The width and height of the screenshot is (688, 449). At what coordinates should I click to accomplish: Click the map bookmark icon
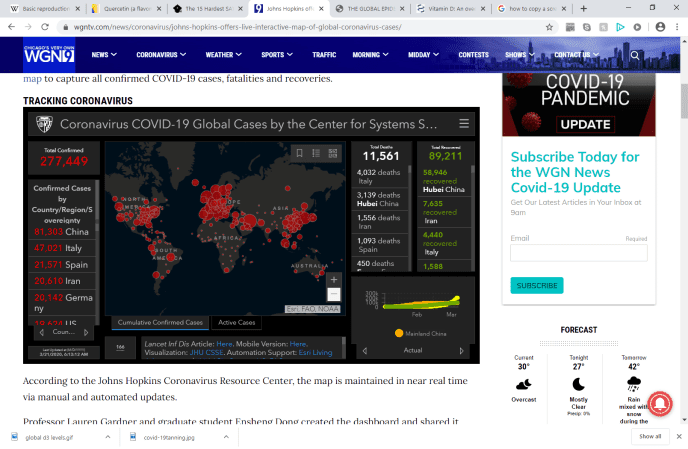coord(300,153)
